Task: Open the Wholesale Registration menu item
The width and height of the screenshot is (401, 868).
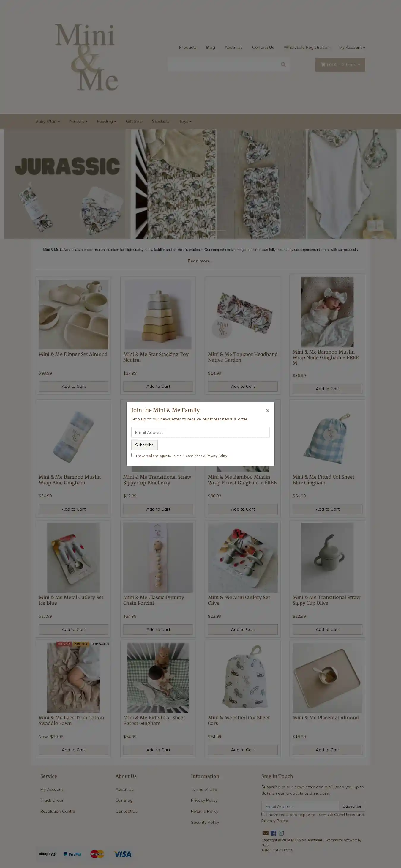Action: pos(306,47)
